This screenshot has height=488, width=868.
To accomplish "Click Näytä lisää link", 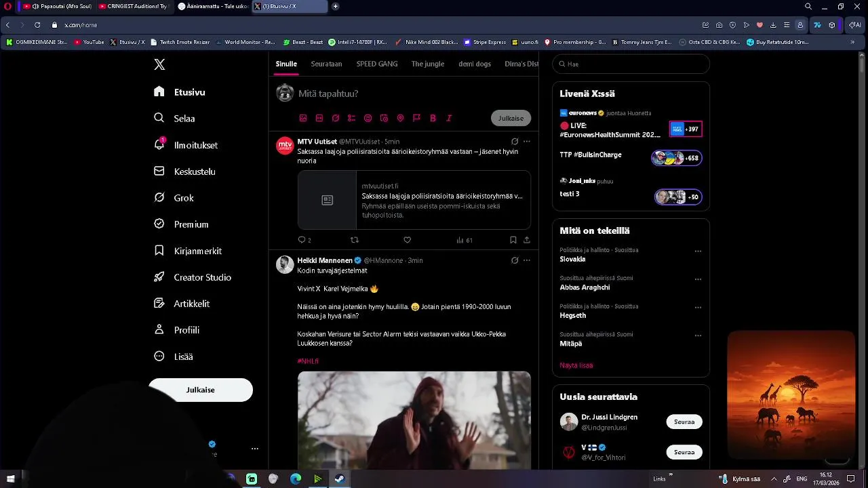I will 576,365.
